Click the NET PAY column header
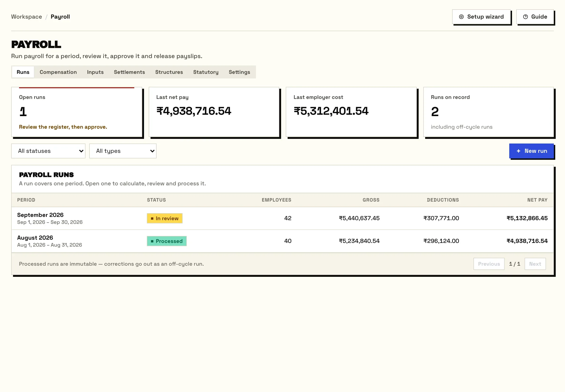The width and height of the screenshot is (565, 392). [538, 200]
